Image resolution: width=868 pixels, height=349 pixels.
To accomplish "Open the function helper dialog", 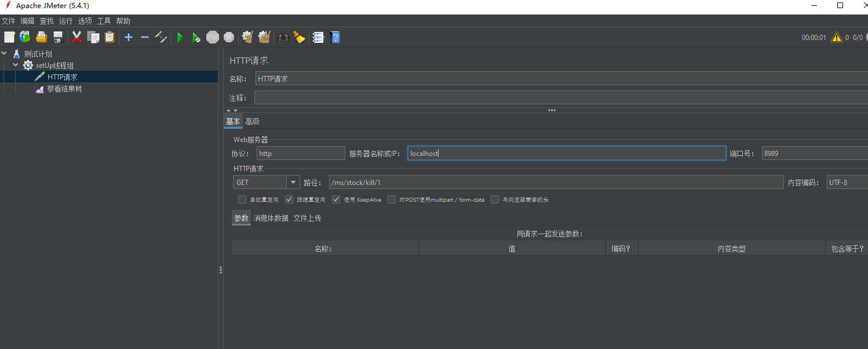I will pos(318,37).
